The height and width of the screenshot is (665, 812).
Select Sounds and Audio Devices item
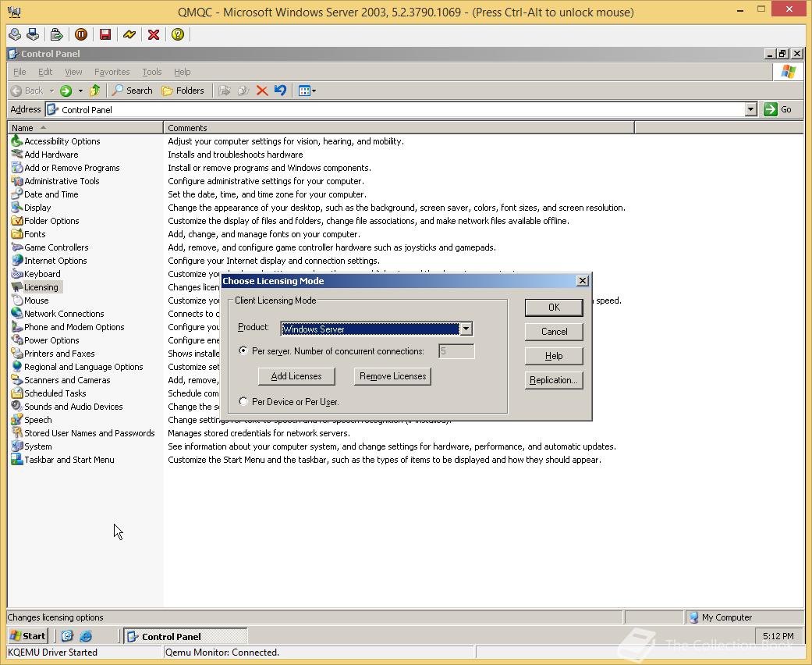click(67, 407)
